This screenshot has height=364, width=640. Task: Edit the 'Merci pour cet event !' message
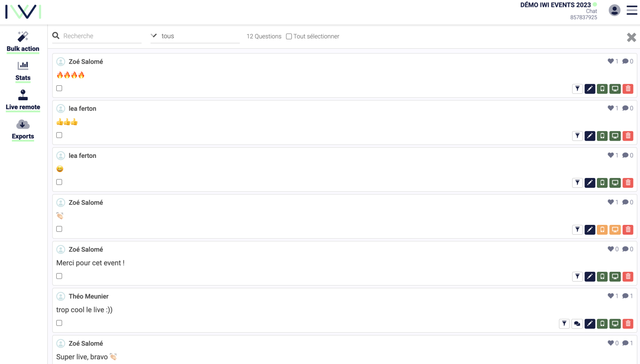tap(590, 277)
